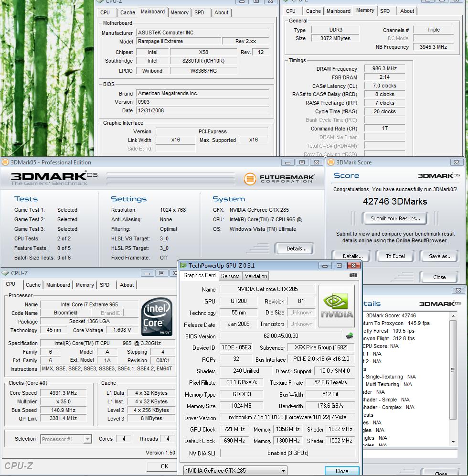Click the Intel Core i7 logo badge
The image size is (468, 476).
click(x=157, y=317)
